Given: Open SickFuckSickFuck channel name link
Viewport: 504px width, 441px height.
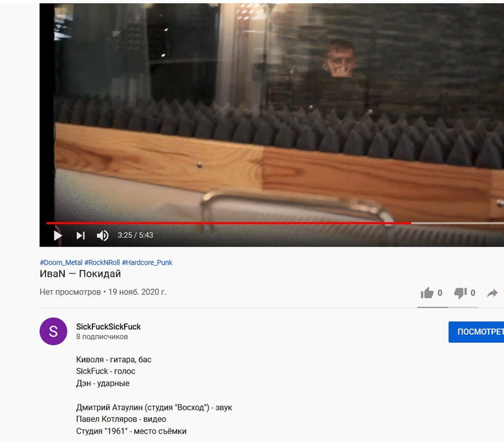Looking at the screenshot, I should [108, 327].
